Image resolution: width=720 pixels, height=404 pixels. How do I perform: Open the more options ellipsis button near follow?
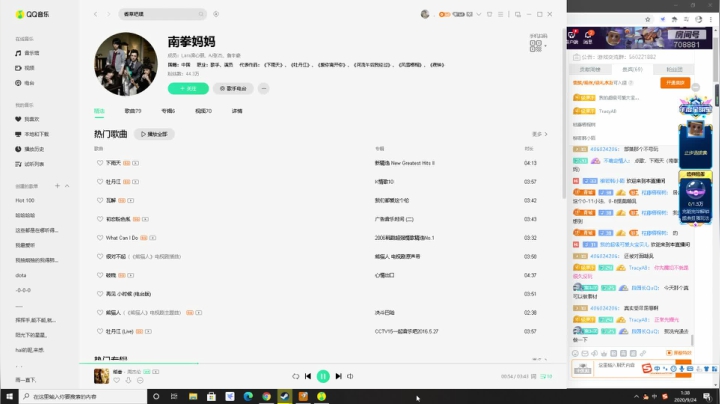tap(264, 89)
